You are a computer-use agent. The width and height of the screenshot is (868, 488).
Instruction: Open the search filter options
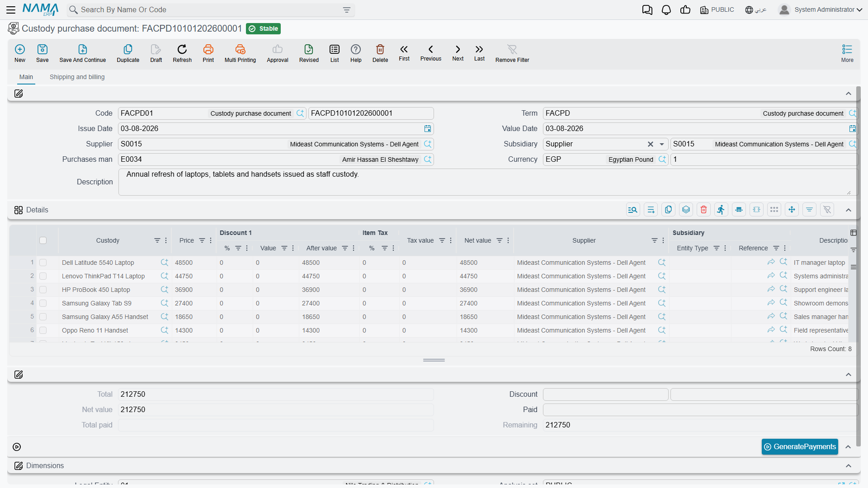tap(347, 10)
